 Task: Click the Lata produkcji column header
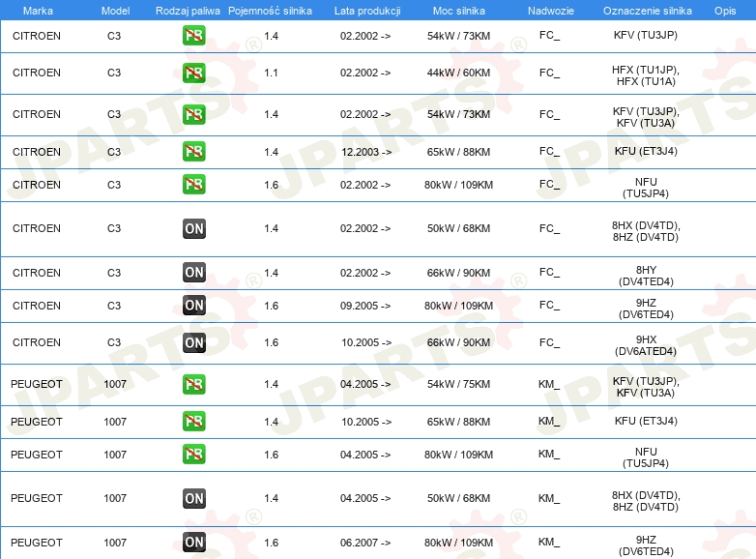point(367,11)
